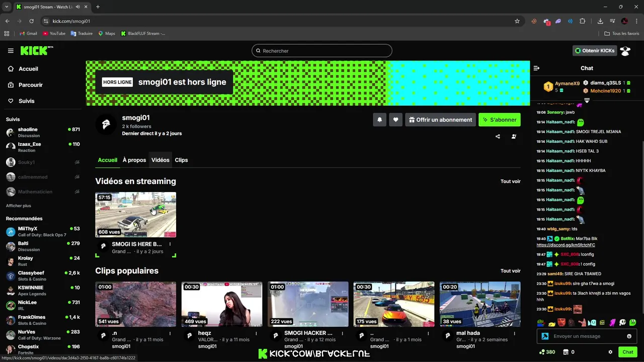The height and width of the screenshot is (362, 644).
Task: Bookmark this page with the star icon
Action: click(x=517, y=21)
